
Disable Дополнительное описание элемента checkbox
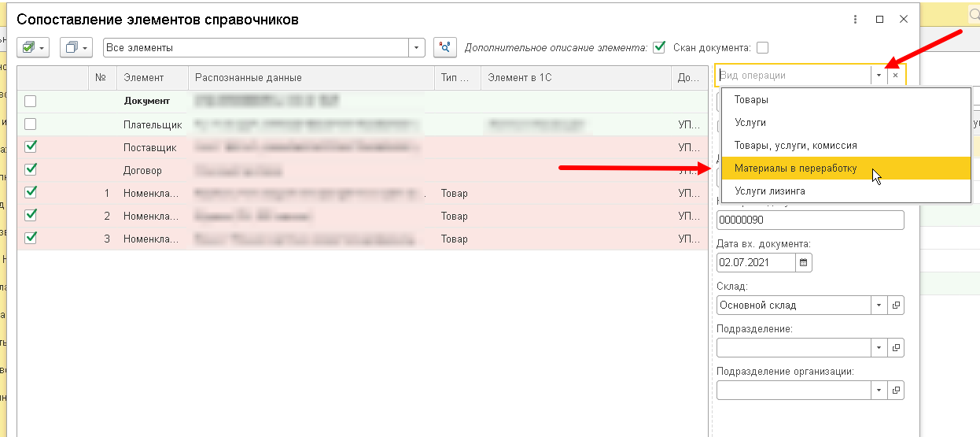click(659, 47)
